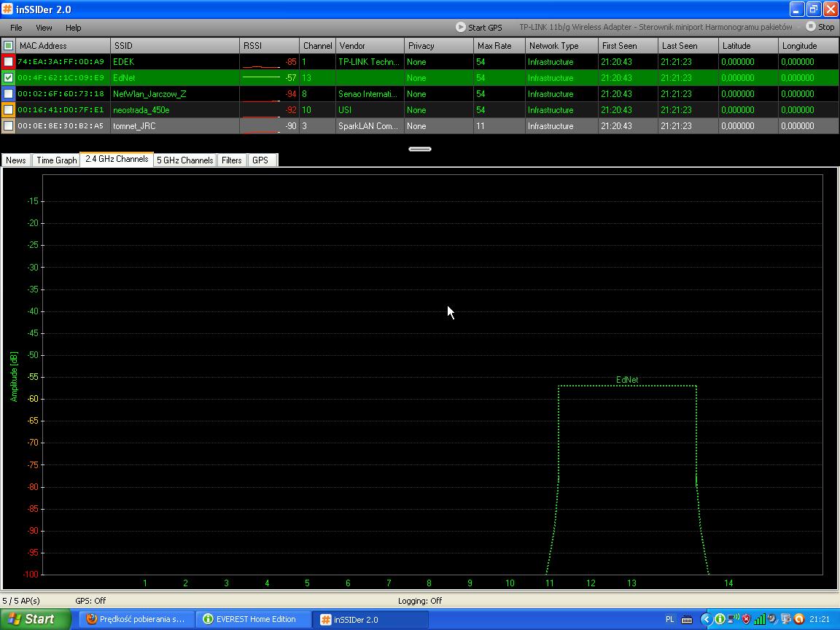Sort by Privacy column header
Image resolution: width=840 pixels, height=630 pixels.
click(x=439, y=45)
